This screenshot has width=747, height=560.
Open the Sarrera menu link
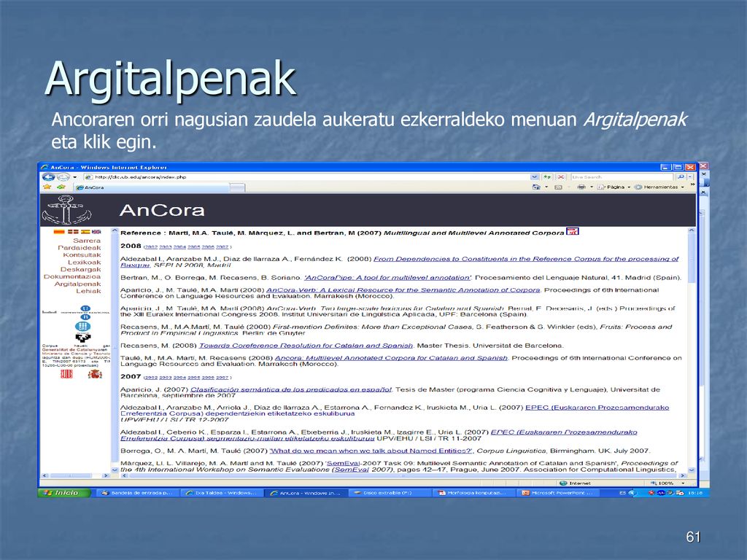(x=87, y=241)
